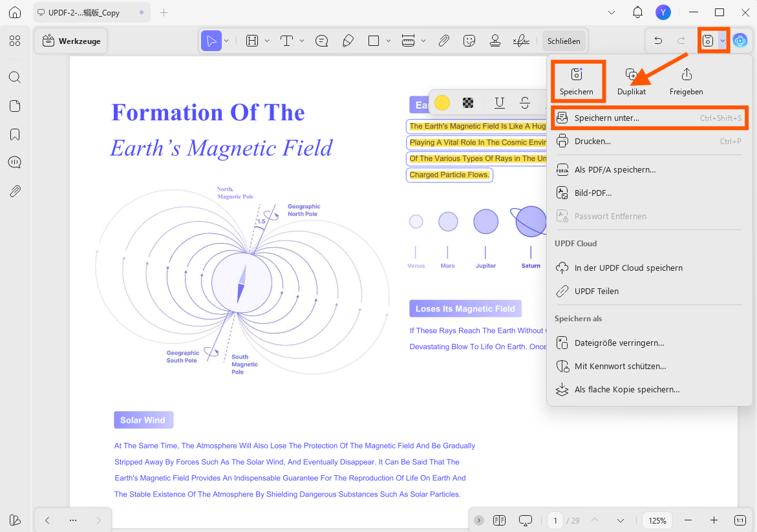
Task: Click the attachment paperclip toolbar tool
Action: [443, 41]
